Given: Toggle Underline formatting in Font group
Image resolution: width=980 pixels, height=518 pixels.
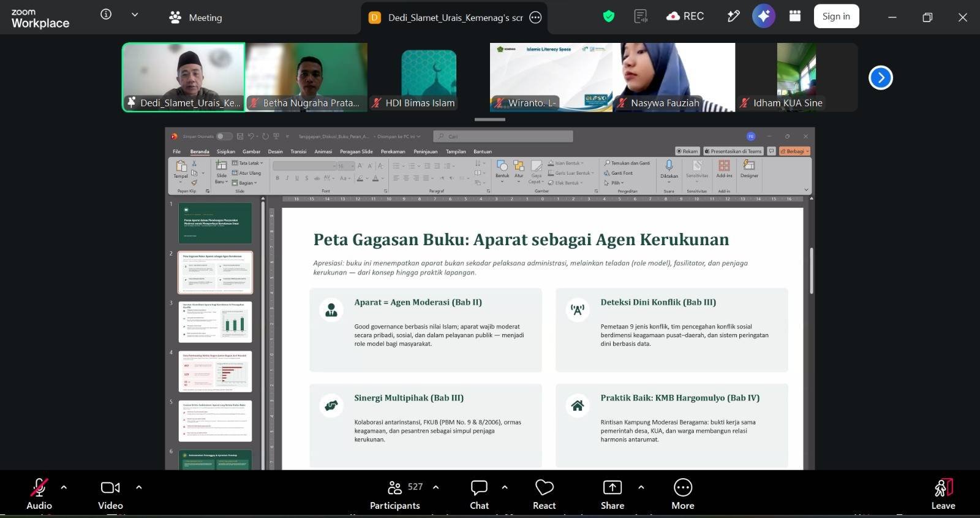Looking at the screenshot, I should pyautogui.click(x=297, y=178).
